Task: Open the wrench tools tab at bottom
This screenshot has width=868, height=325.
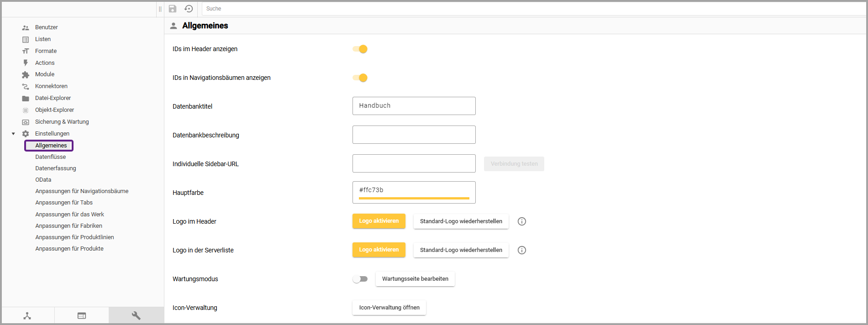Action: click(136, 315)
